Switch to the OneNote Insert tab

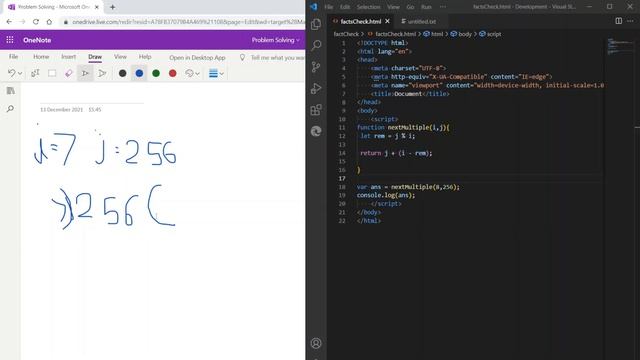tap(69, 57)
